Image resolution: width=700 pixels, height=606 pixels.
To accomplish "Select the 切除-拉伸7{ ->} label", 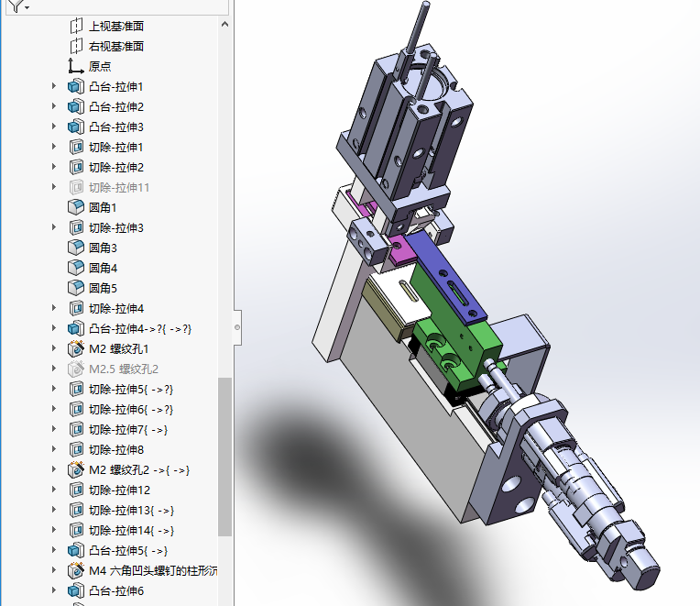I will tap(128, 430).
